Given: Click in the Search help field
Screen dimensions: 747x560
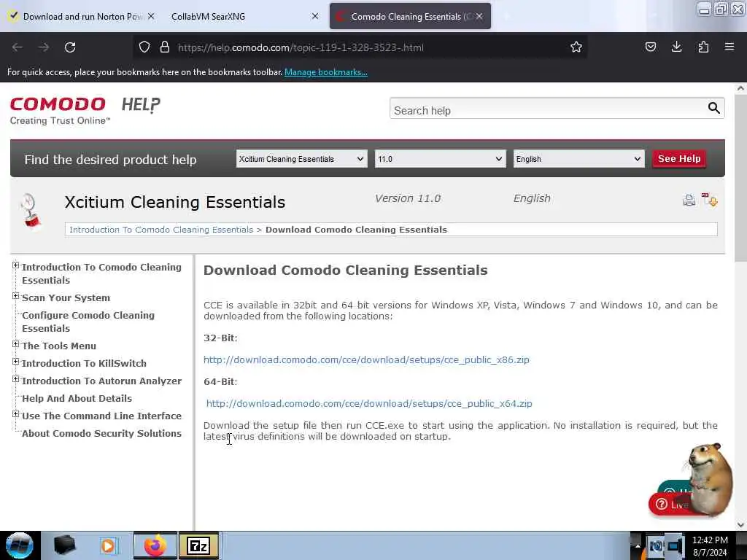Looking at the screenshot, I should [x=548, y=109].
